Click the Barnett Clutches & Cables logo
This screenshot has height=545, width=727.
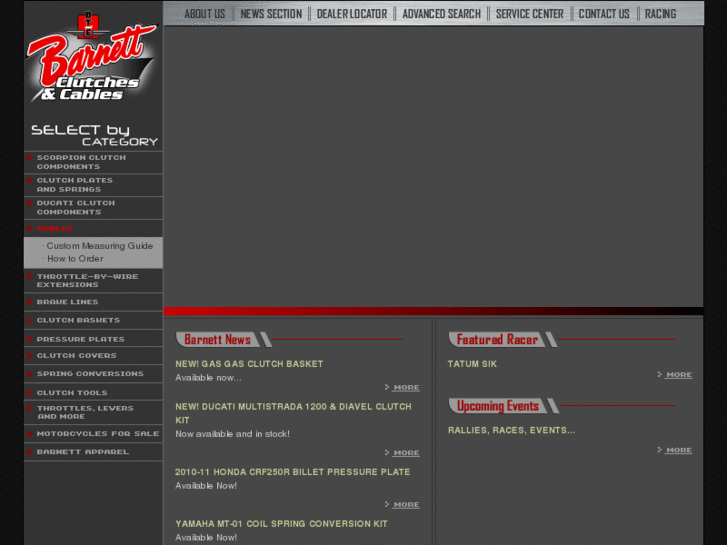(x=92, y=58)
